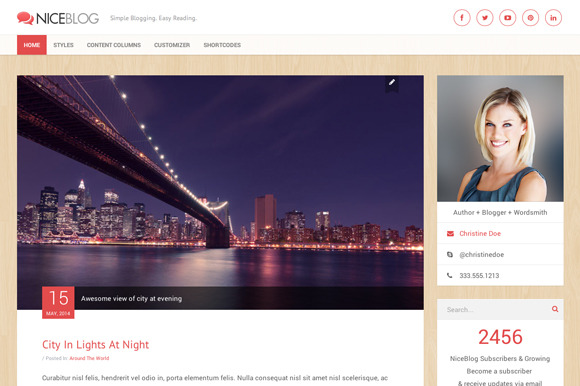Click the Christine Doe contact link
Image resolution: width=580 pixels, height=386 pixels.
tap(480, 234)
